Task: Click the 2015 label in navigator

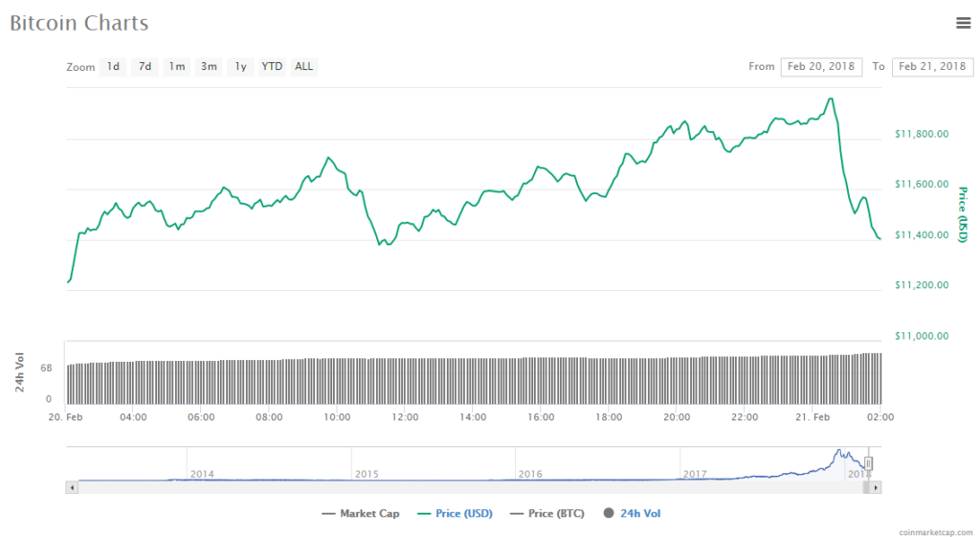Action: (x=367, y=474)
